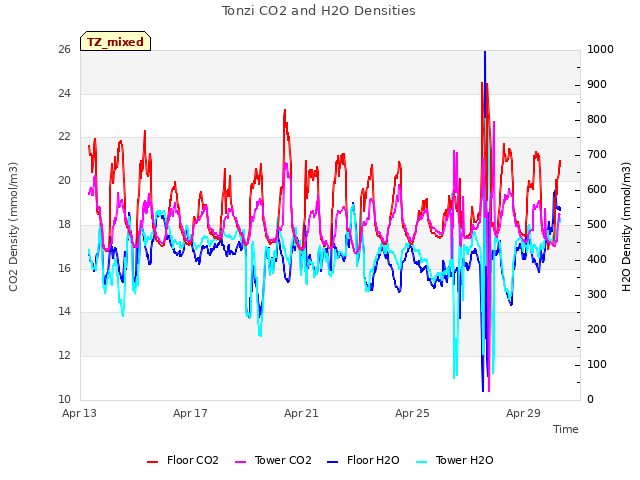The height and width of the screenshot is (480, 640).
Task: Click the Floor H2O legend entry
Action: tap(363, 460)
